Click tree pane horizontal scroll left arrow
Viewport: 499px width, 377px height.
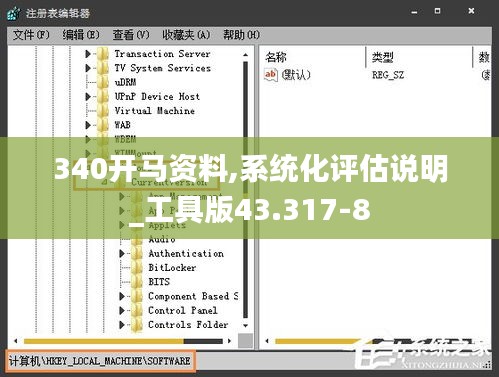point(16,341)
